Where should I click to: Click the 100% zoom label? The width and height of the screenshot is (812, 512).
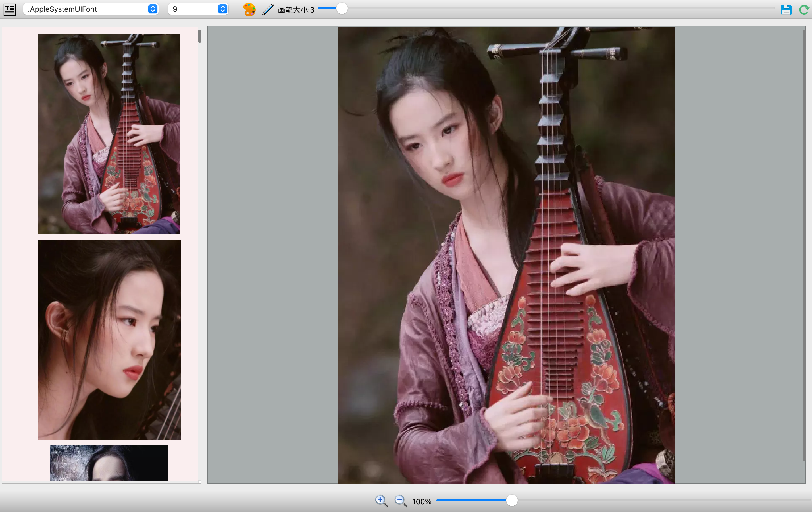click(x=422, y=501)
